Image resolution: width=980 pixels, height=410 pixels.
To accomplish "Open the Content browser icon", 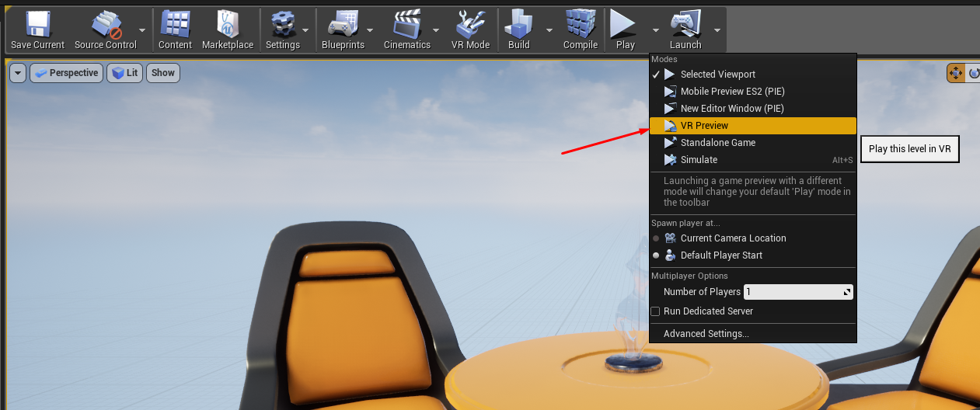I will 175,25.
